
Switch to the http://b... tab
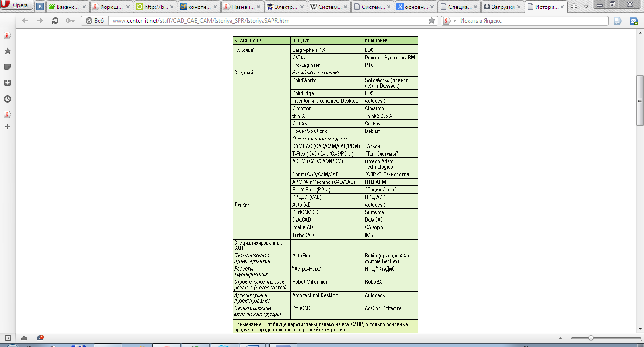pyautogui.click(x=155, y=7)
